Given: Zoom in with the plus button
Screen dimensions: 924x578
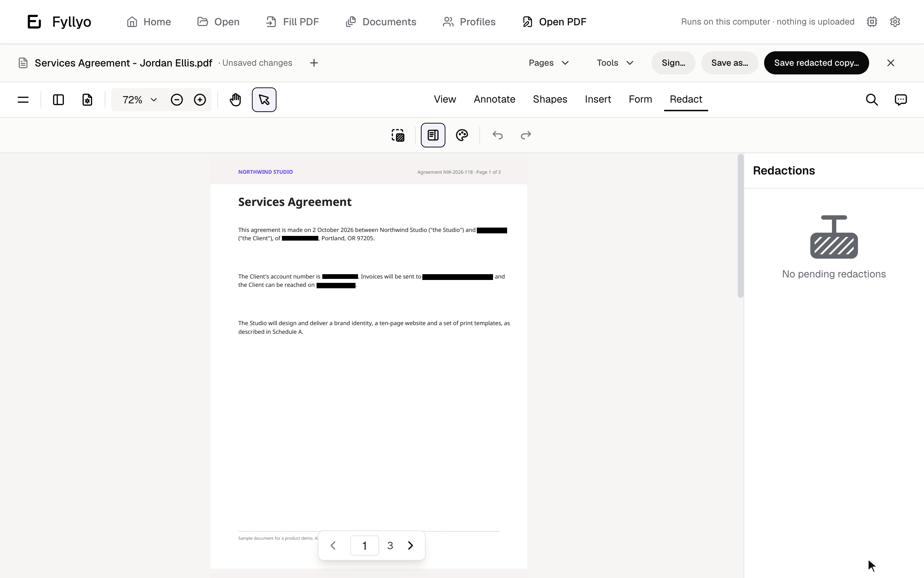Looking at the screenshot, I should (200, 100).
